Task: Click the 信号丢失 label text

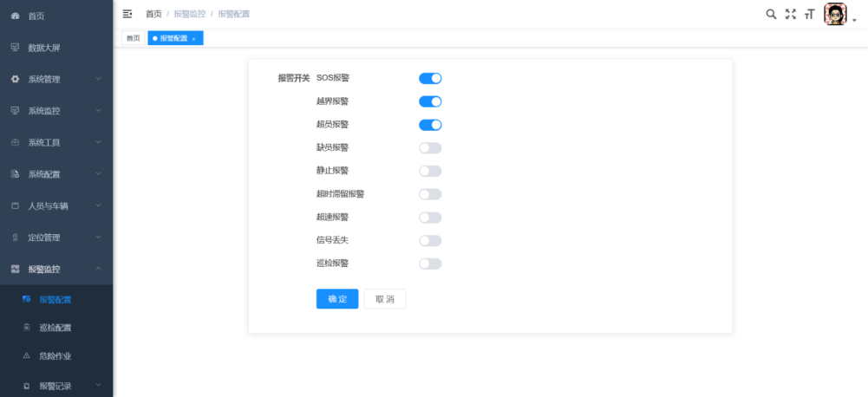Action: 332,240
